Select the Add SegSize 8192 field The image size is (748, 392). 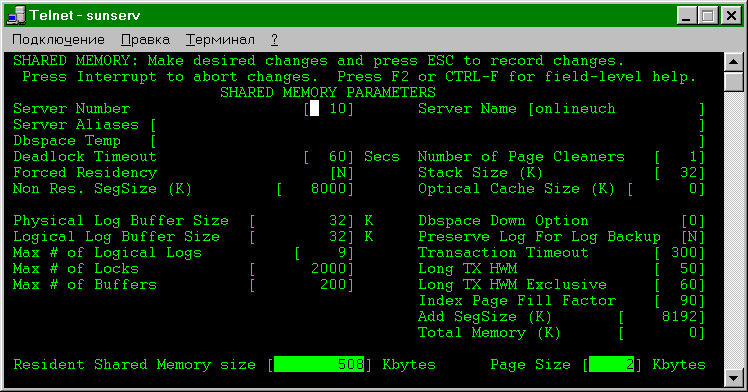(x=661, y=317)
